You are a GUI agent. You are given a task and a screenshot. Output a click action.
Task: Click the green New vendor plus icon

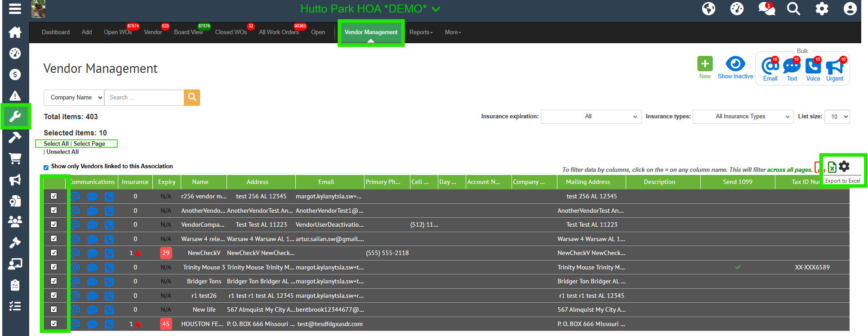pos(705,64)
